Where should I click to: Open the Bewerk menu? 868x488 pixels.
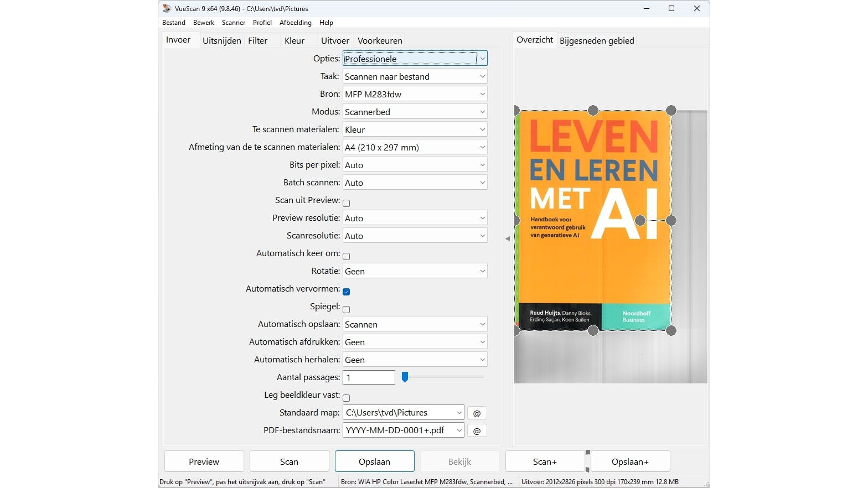pos(204,23)
